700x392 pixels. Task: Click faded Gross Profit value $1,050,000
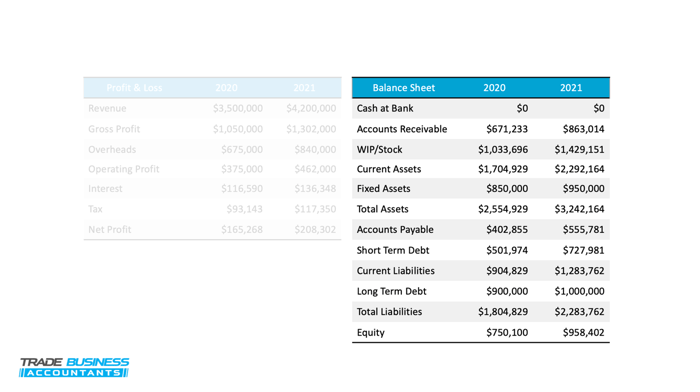[238, 129]
